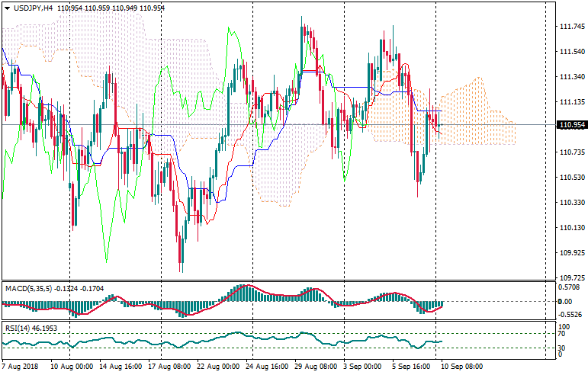Click the 111.745 price axis label

click(x=566, y=27)
